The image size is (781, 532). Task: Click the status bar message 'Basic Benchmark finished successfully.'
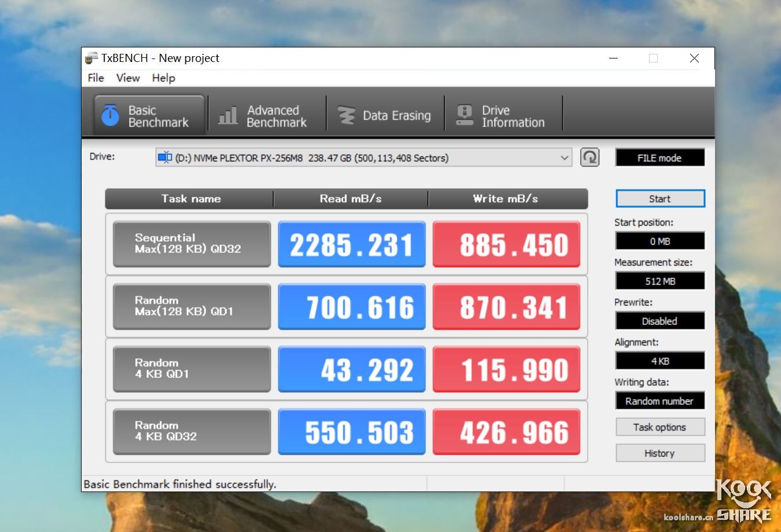(x=180, y=484)
